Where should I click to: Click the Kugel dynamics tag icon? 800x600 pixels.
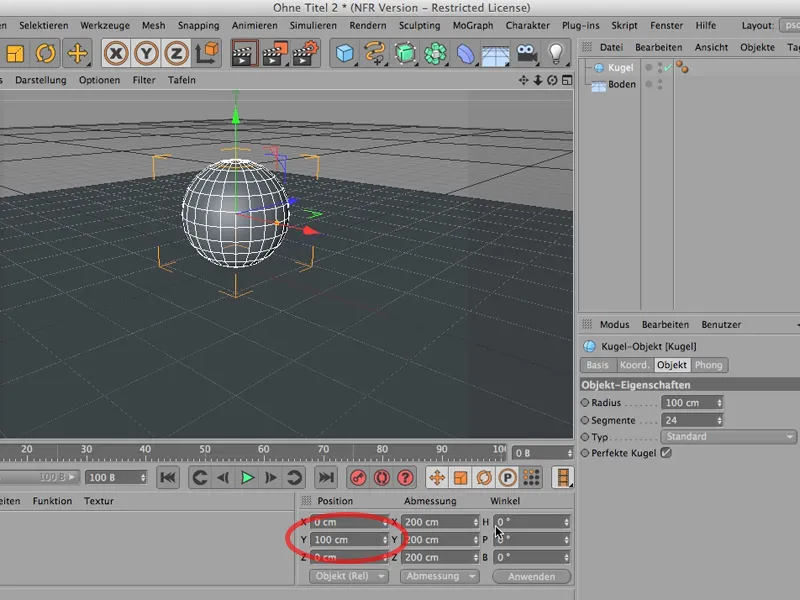(x=682, y=67)
